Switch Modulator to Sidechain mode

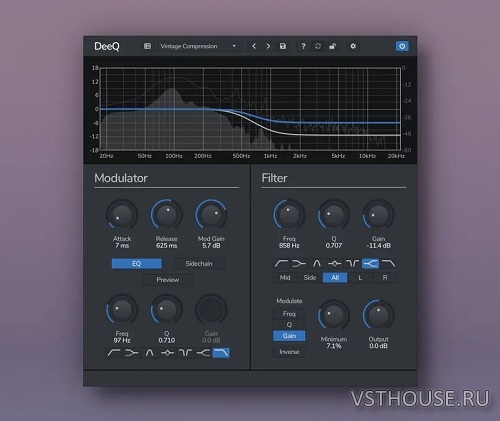click(199, 264)
